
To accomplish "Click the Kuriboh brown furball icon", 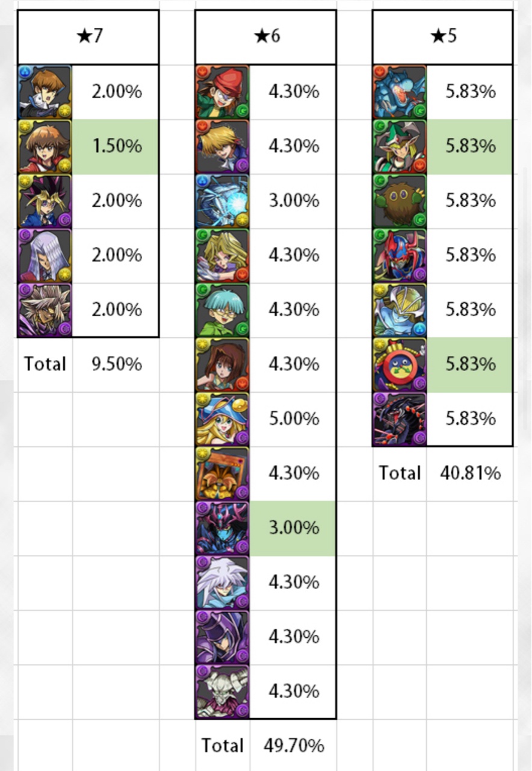I will [x=400, y=201].
